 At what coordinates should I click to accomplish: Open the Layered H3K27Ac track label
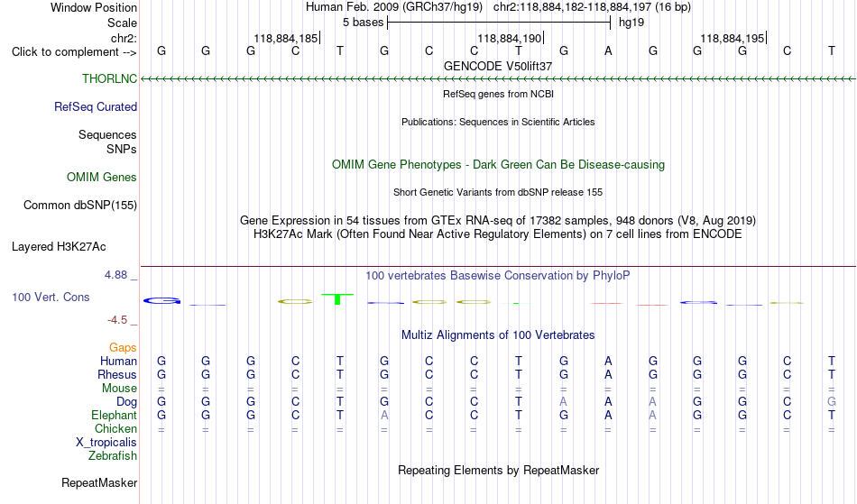[x=59, y=247]
